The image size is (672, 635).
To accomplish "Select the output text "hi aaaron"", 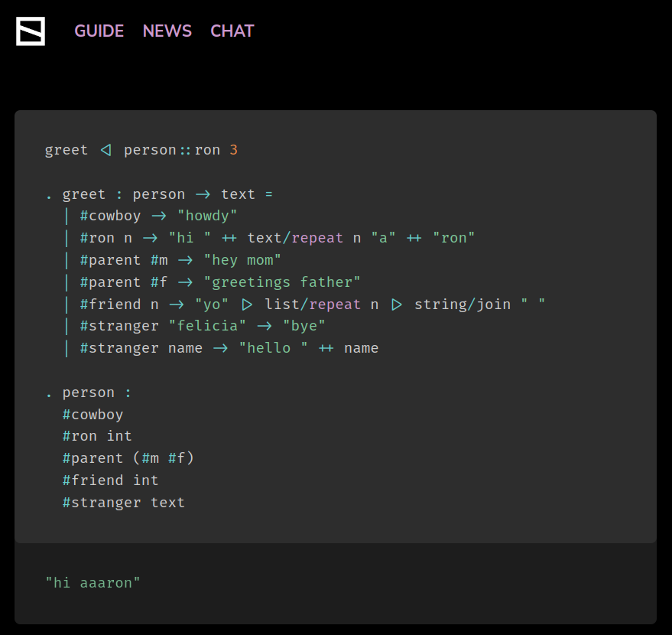I will tap(93, 582).
